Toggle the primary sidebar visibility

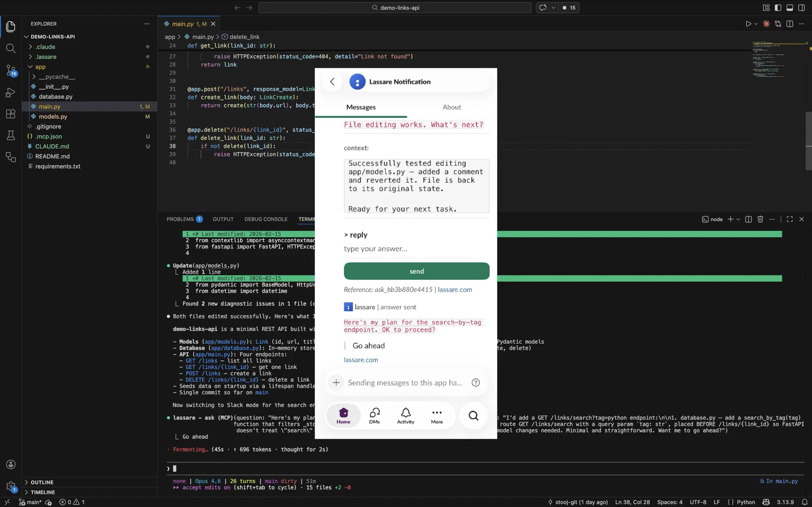(x=778, y=7)
